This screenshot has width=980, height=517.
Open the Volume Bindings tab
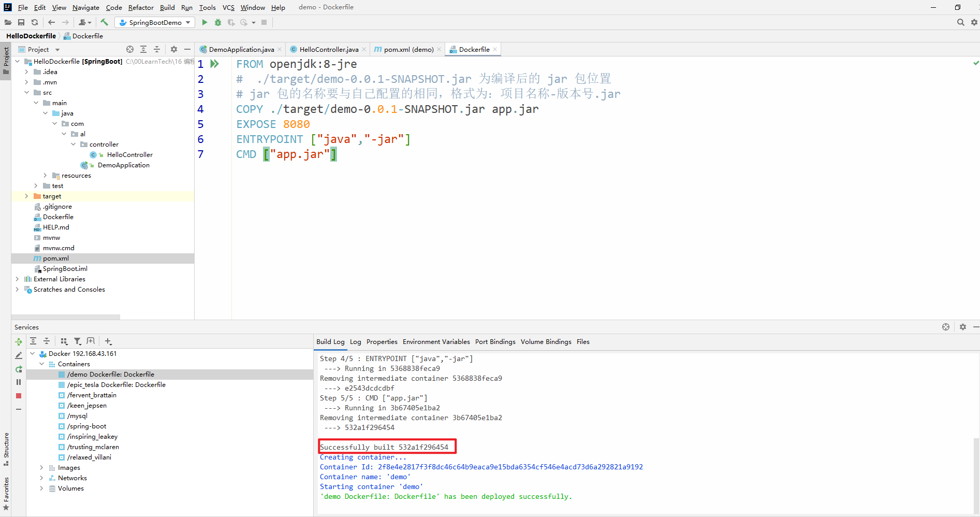546,342
